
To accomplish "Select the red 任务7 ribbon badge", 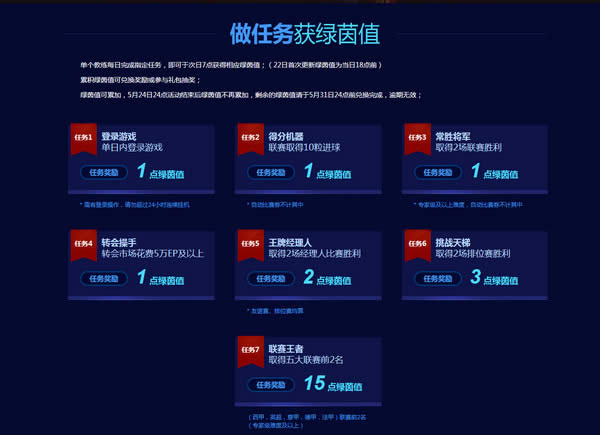I will click(x=250, y=351).
